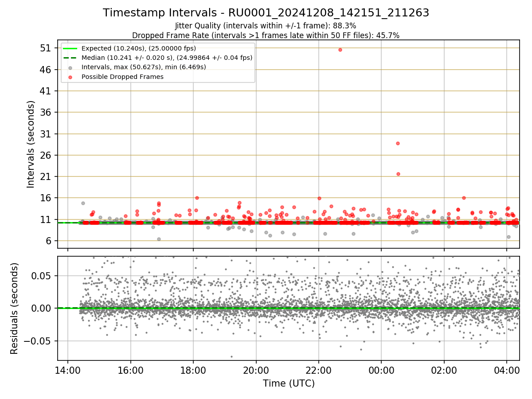Click the '36' tick label on intervals axis

point(46,112)
